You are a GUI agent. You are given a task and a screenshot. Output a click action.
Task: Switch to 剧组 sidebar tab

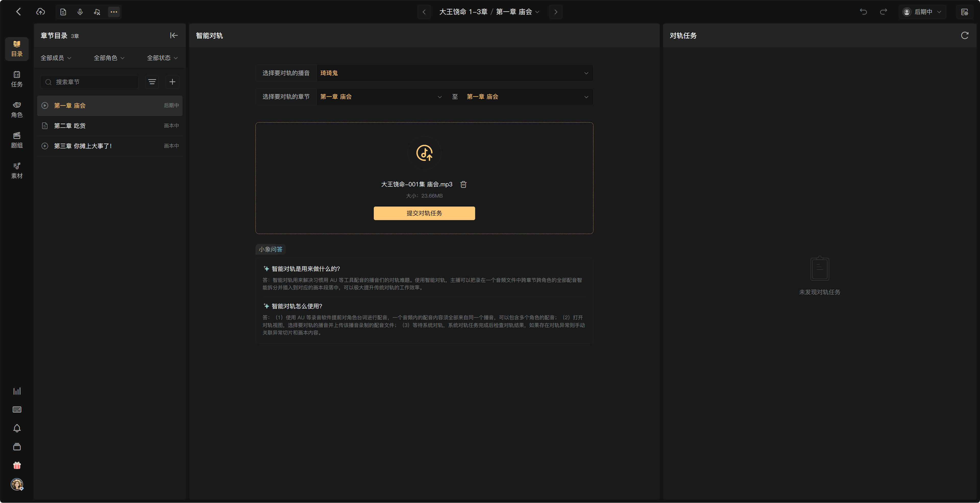[17, 140]
